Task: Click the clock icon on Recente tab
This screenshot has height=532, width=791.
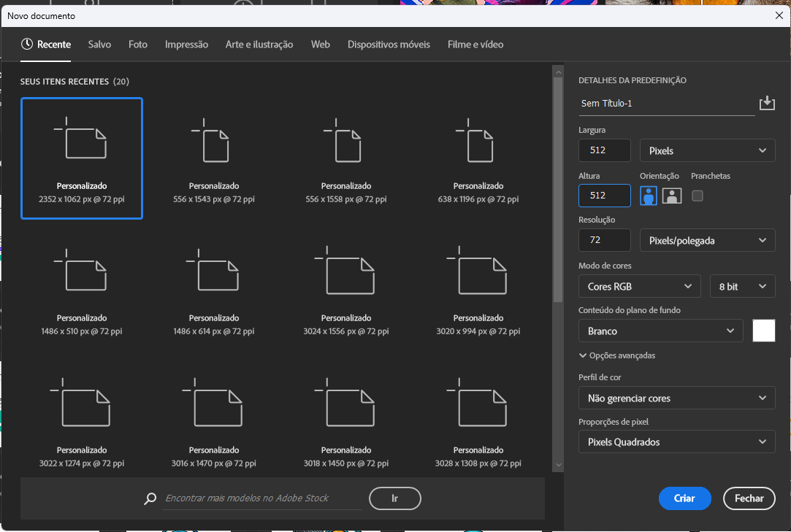Action: click(27, 45)
